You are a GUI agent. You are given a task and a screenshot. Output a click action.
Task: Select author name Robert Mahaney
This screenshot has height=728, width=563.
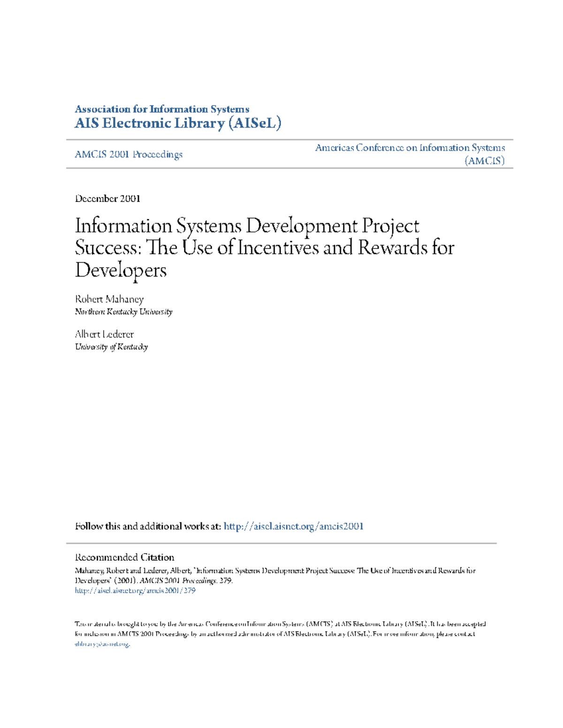pyautogui.click(x=109, y=299)
